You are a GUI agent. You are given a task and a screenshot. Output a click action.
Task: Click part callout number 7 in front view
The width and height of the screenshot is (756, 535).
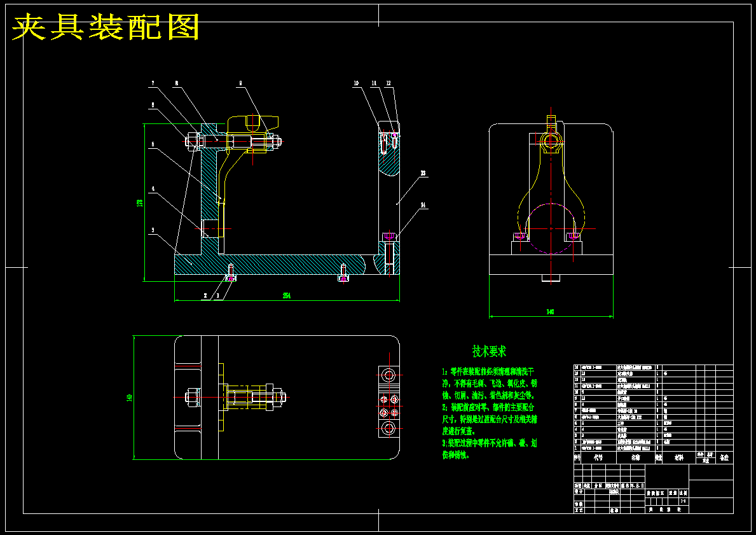(153, 83)
